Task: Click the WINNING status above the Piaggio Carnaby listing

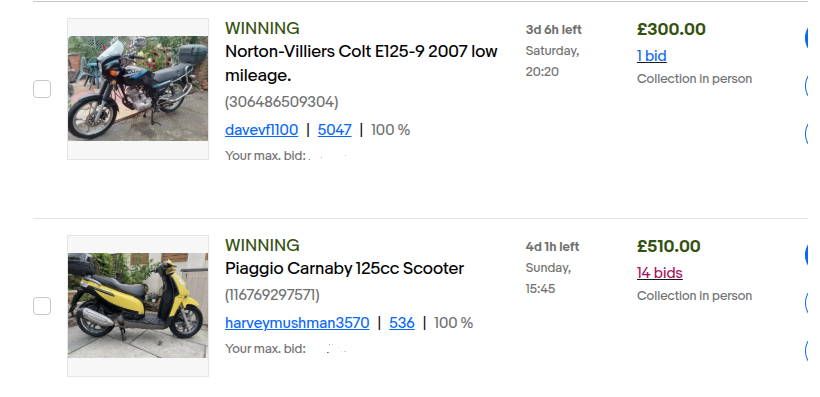Action: coord(262,245)
